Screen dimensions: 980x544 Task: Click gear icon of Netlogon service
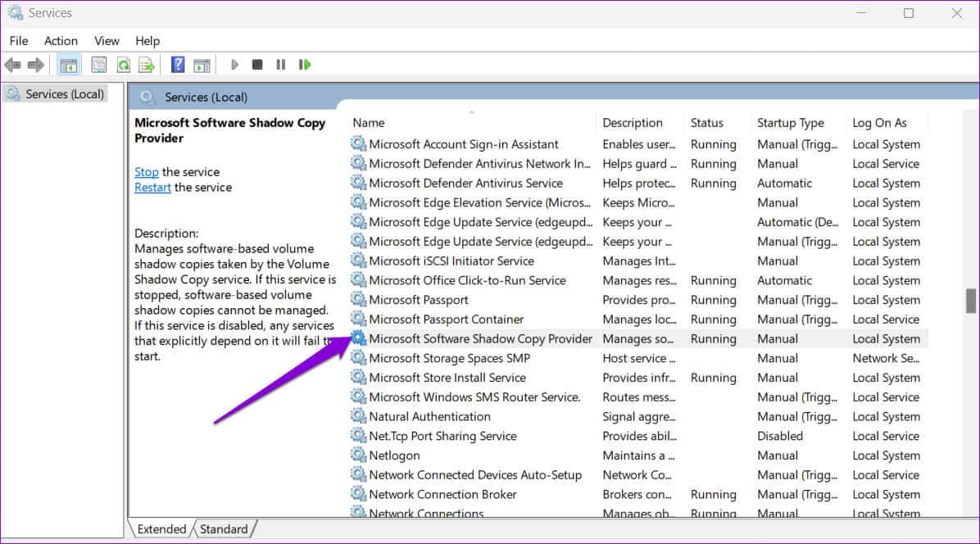tap(358, 456)
